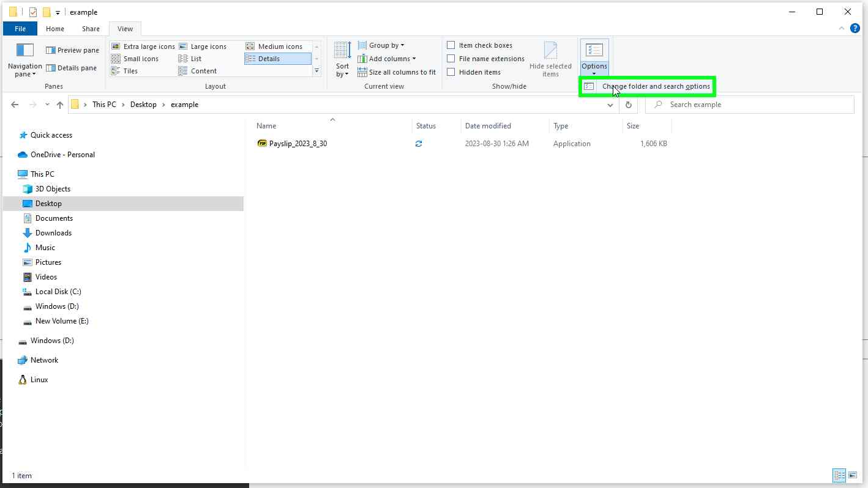Enable File name extensions checkbox
This screenshot has height=488, width=868.
pyautogui.click(x=451, y=59)
